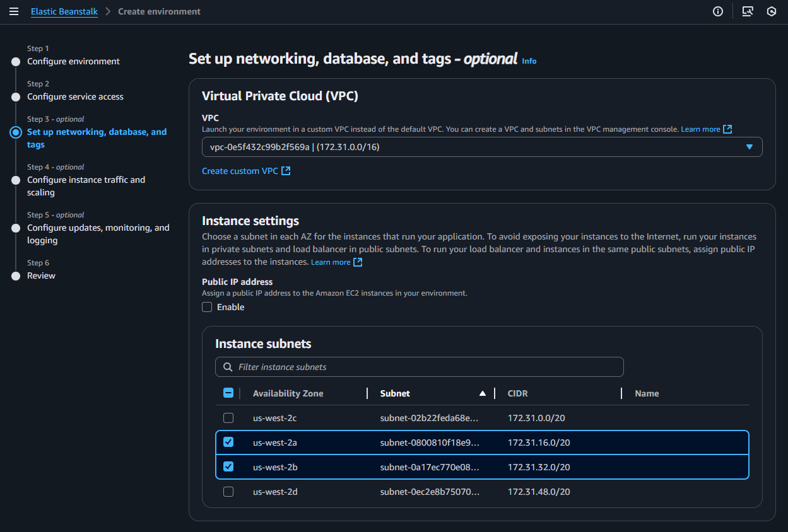Check the us-west-2c subnet checkbox

(x=228, y=418)
